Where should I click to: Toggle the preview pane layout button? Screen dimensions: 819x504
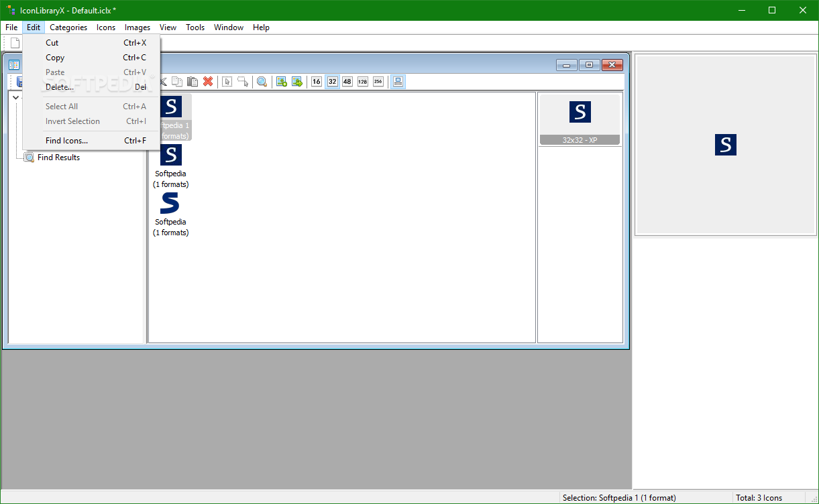[x=398, y=82]
